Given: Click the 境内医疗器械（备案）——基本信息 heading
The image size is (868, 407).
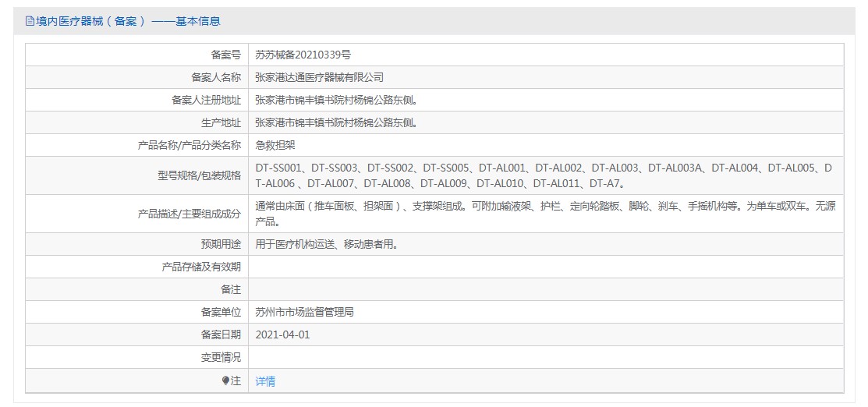Looking at the screenshot, I should (x=128, y=22).
